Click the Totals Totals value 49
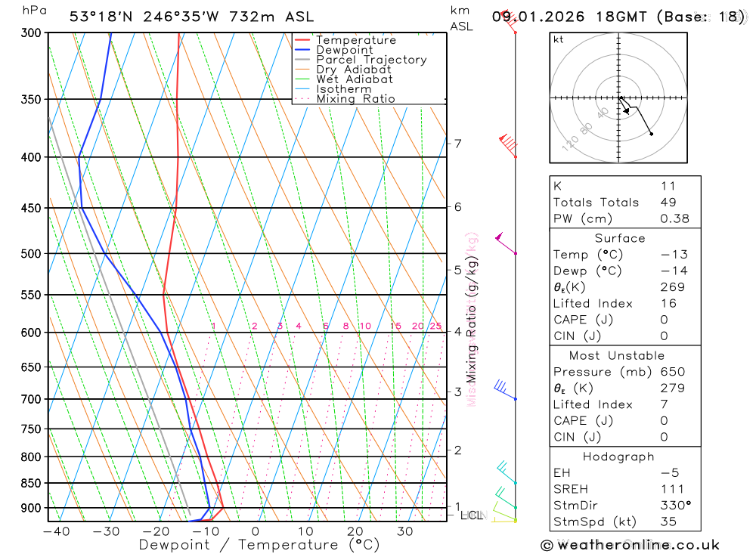 click(668, 203)
